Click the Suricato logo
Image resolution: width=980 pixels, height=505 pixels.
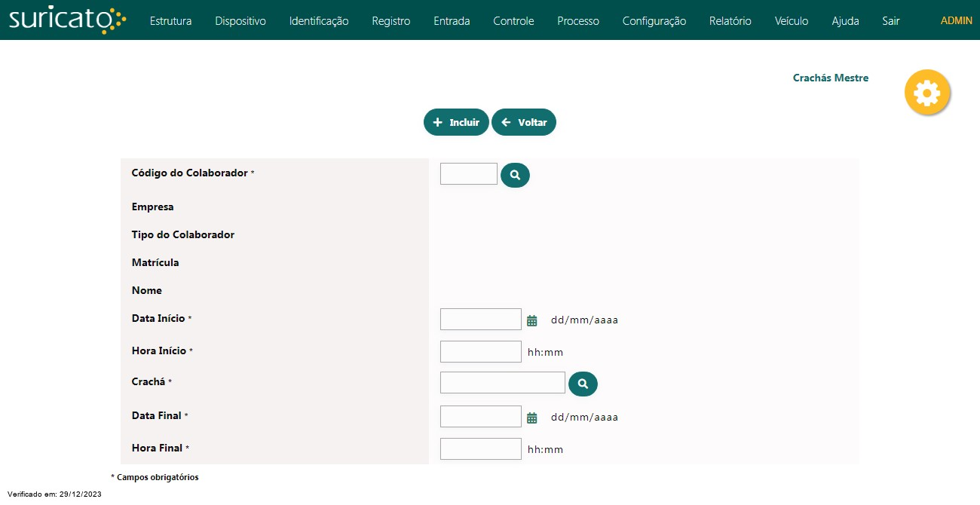[x=67, y=20]
